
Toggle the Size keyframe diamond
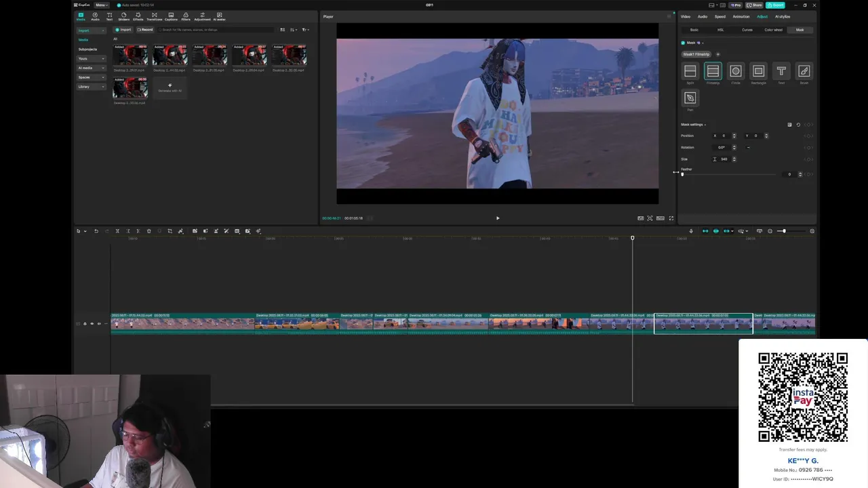coord(808,159)
